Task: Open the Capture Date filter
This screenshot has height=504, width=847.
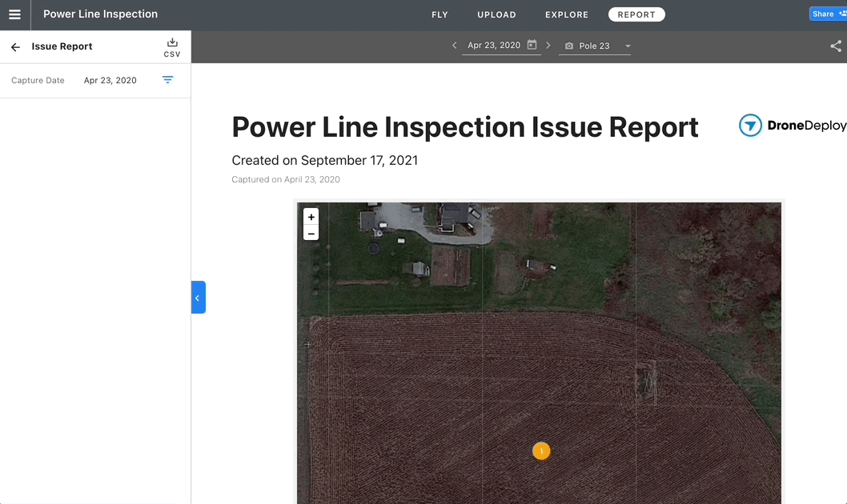Action: 167,80
